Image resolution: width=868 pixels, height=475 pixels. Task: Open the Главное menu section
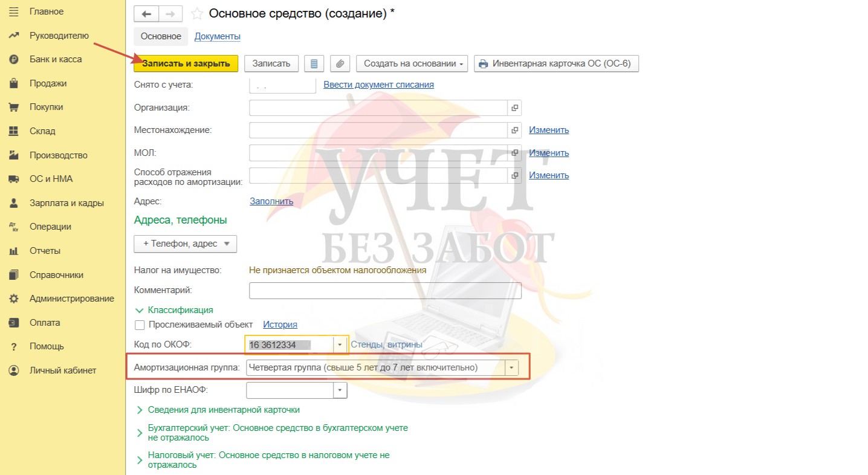[47, 11]
